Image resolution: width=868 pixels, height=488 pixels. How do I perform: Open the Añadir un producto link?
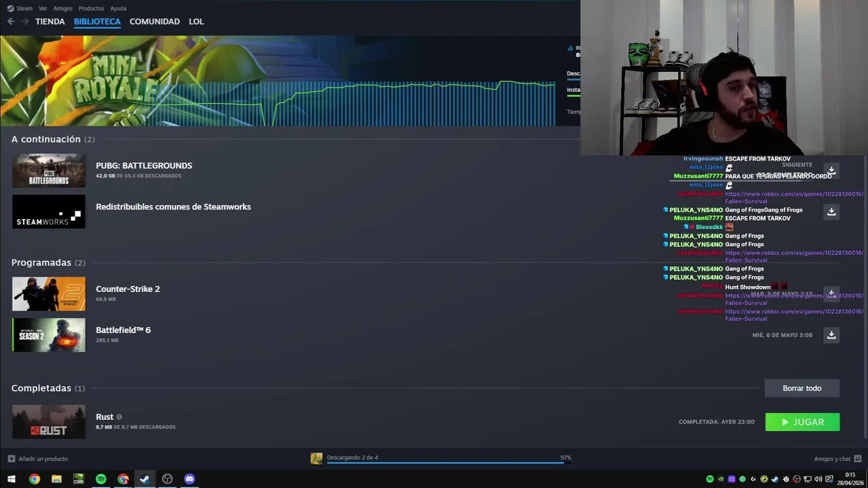click(43, 459)
